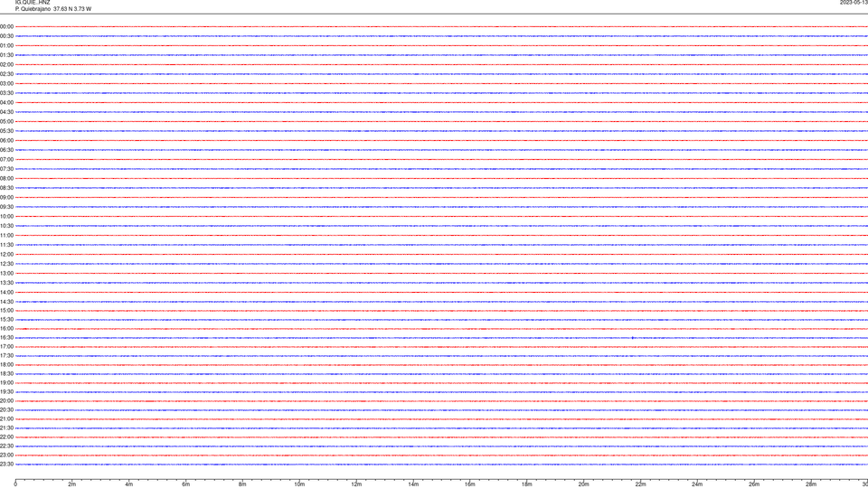
Task: Click the 2m tick on the minutes axis
Action: pos(72,484)
